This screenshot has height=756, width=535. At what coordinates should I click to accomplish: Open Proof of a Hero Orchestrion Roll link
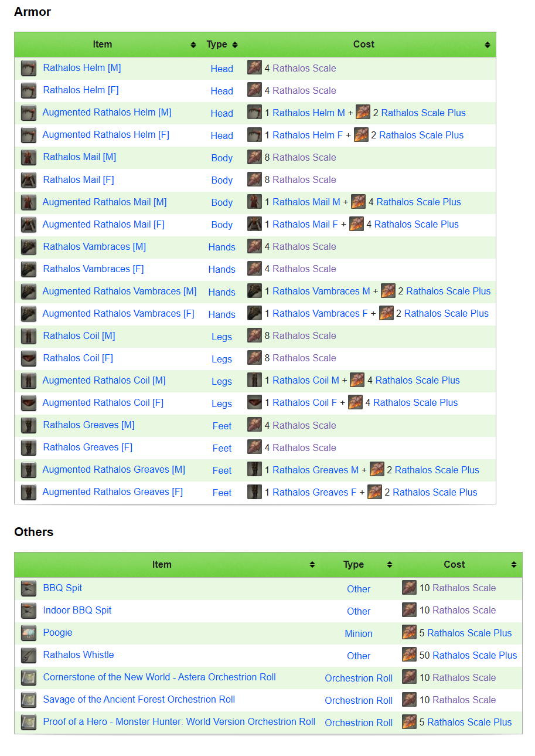click(x=179, y=721)
